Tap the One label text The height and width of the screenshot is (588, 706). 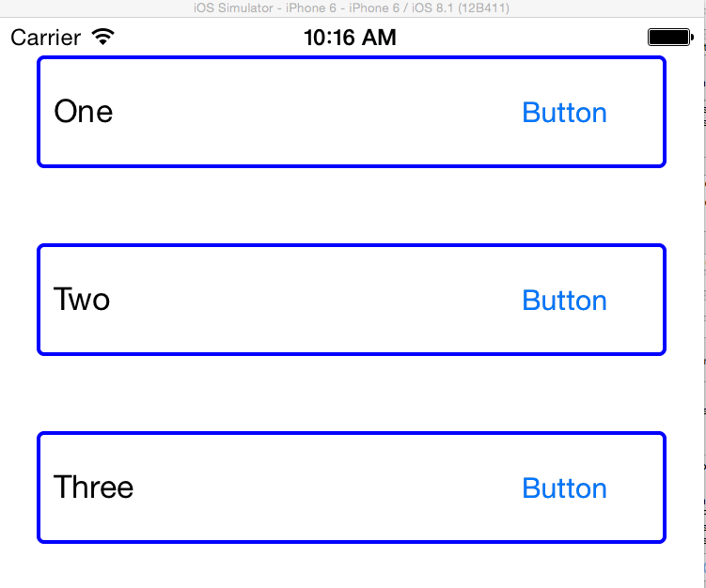point(84,112)
